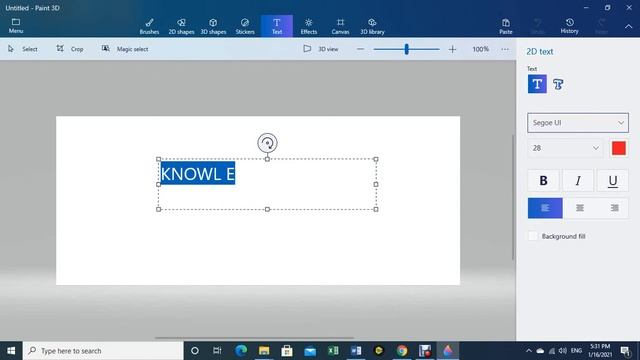
Task: Open Microsoft Store from the taskbar
Action: [287, 351]
